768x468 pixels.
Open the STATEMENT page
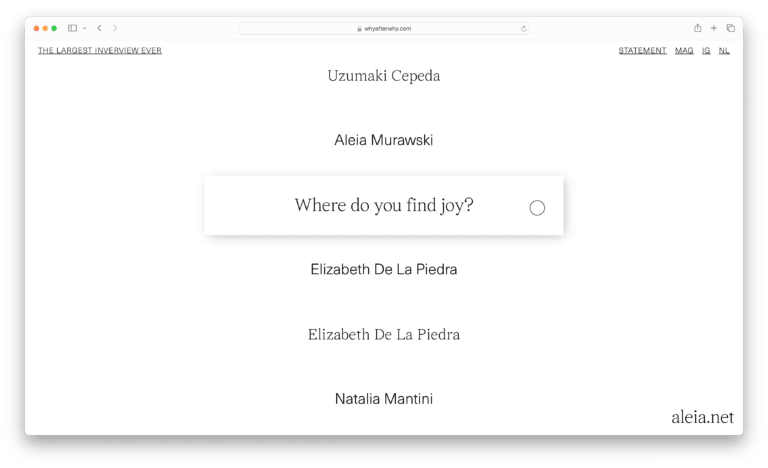coord(642,50)
